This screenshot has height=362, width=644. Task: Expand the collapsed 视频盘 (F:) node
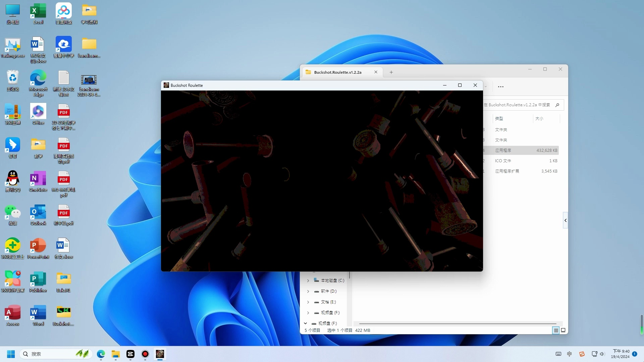[308, 313]
